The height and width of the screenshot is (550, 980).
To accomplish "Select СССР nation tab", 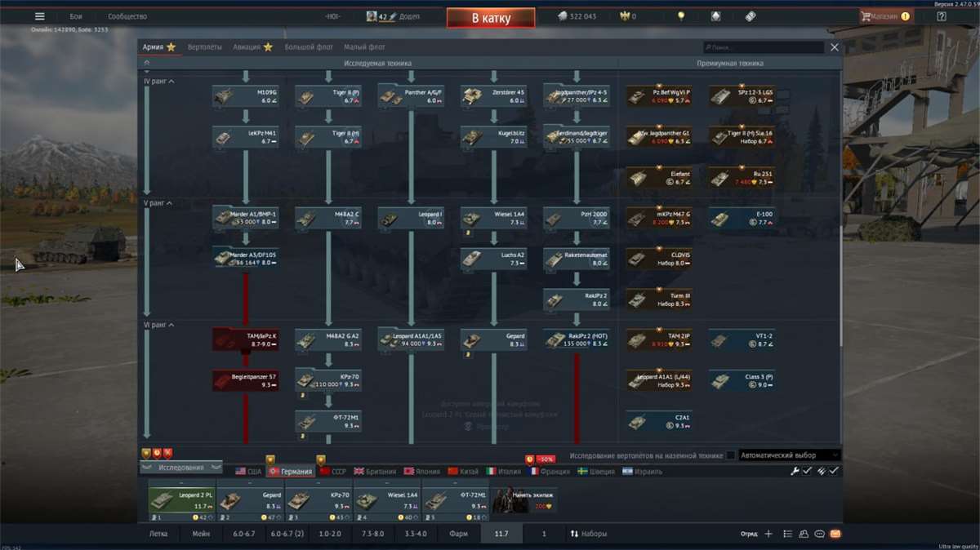I will coord(333,472).
